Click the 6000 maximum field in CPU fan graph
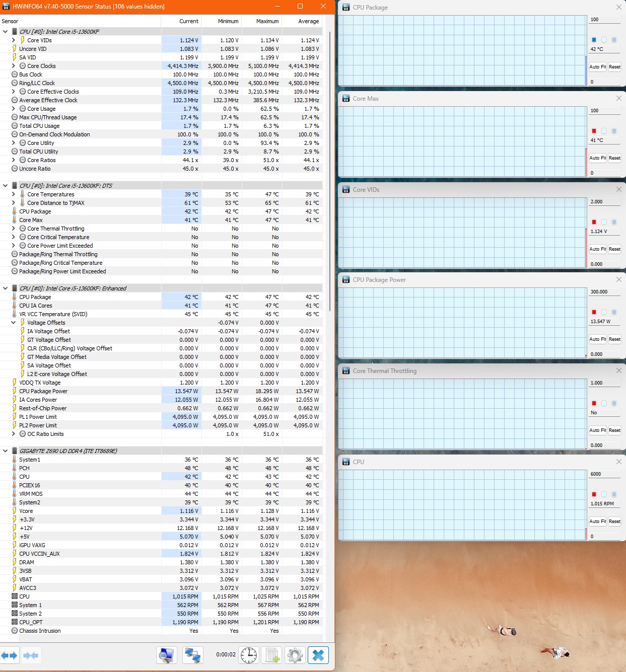 [604, 474]
